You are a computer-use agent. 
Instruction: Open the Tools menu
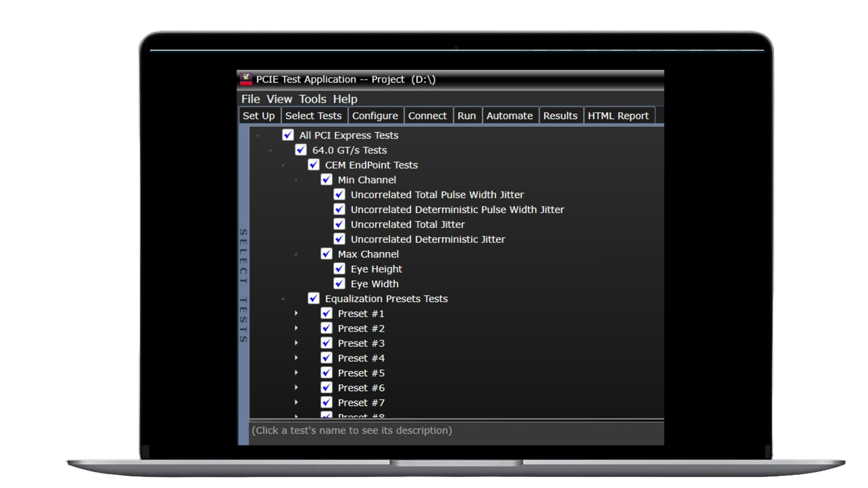[312, 99]
